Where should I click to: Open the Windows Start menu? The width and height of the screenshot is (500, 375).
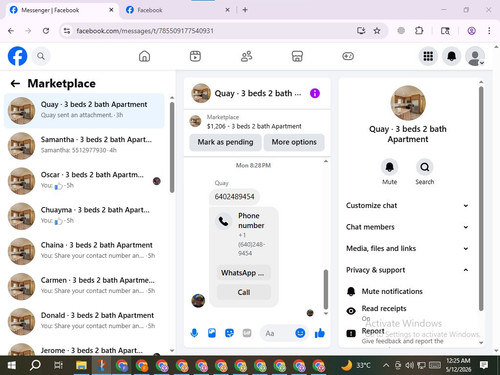coord(12,365)
